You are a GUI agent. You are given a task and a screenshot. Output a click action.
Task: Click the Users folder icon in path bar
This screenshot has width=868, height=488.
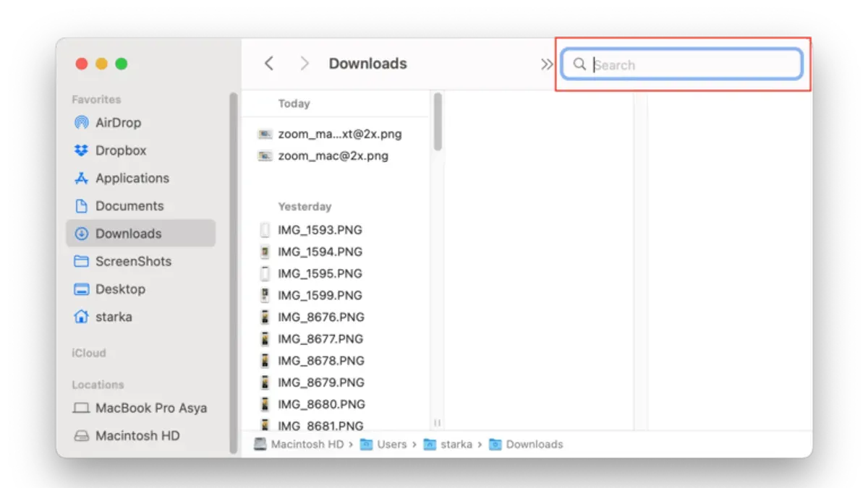(x=367, y=445)
